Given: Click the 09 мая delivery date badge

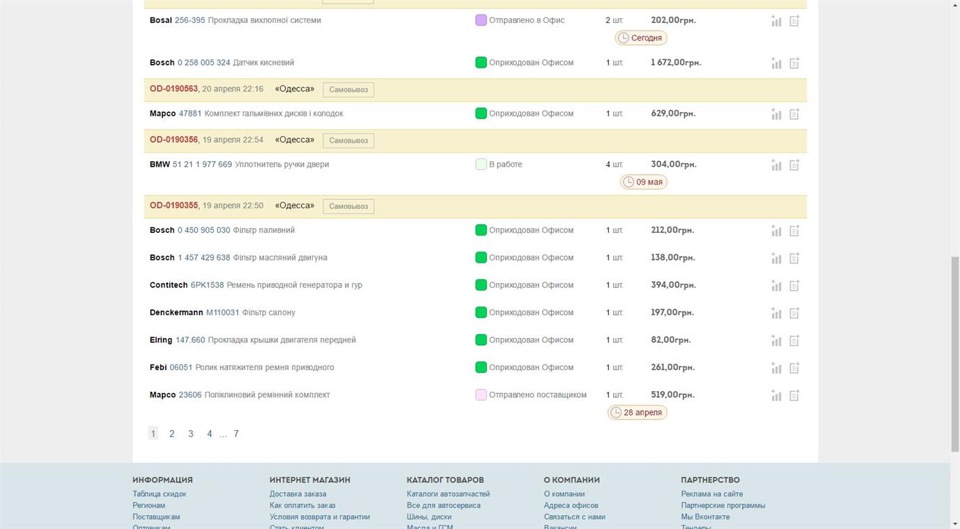Looking at the screenshot, I should click(x=643, y=182).
